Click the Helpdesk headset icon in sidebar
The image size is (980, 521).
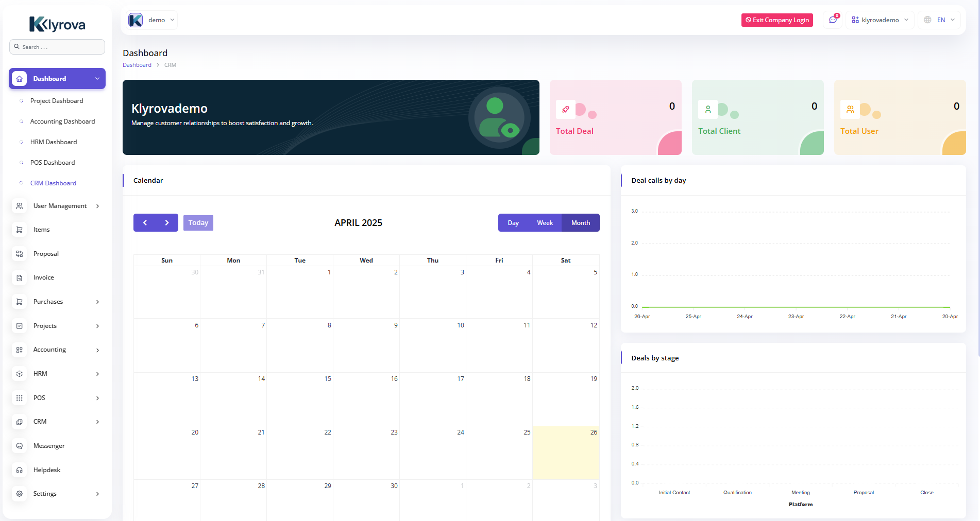click(20, 470)
